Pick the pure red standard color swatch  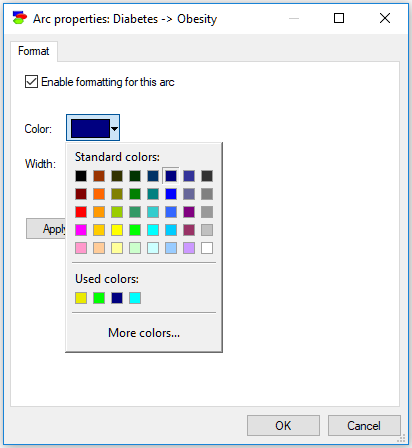coord(81,212)
